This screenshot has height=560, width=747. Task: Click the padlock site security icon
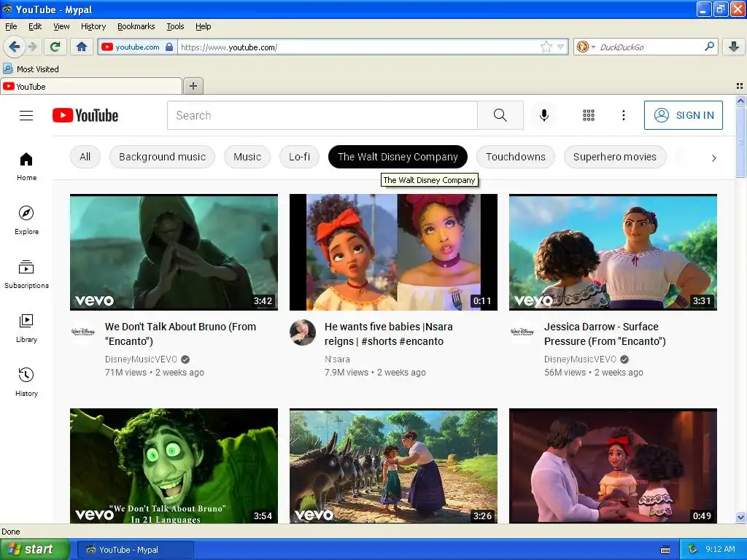tap(169, 47)
